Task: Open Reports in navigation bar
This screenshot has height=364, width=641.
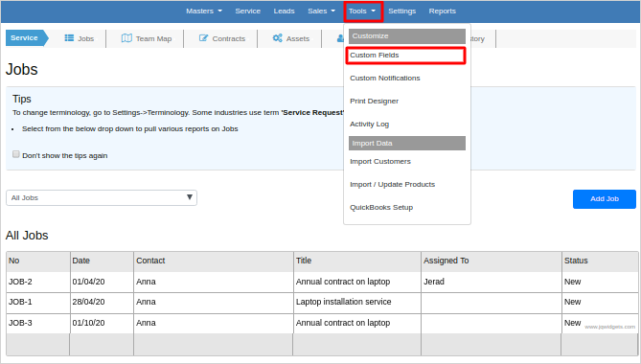Action: (x=443, y=11)
